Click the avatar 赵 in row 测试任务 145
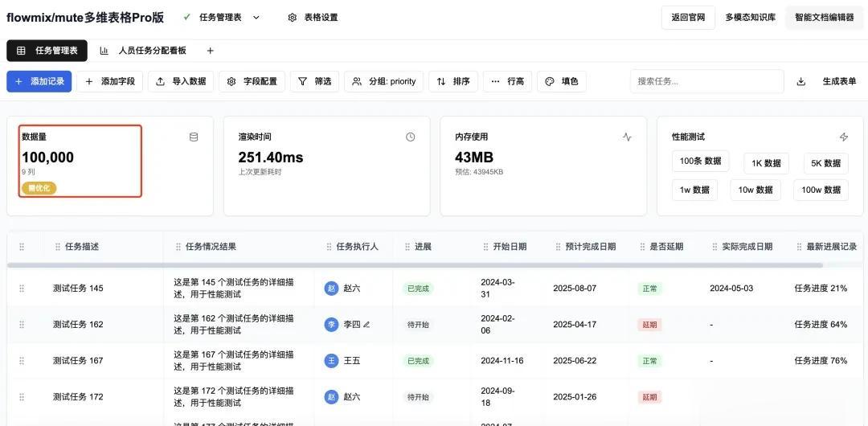Viewport: 868px width, 426px height. [x=332, y=289]
